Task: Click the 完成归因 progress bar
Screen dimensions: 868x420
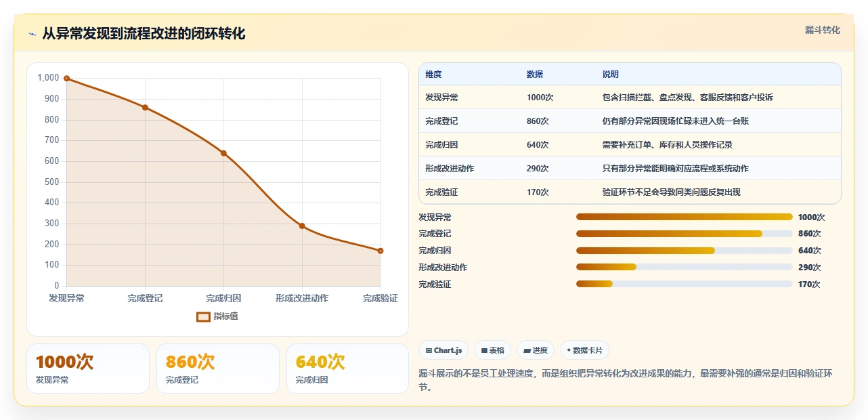Action: (684, 251)
